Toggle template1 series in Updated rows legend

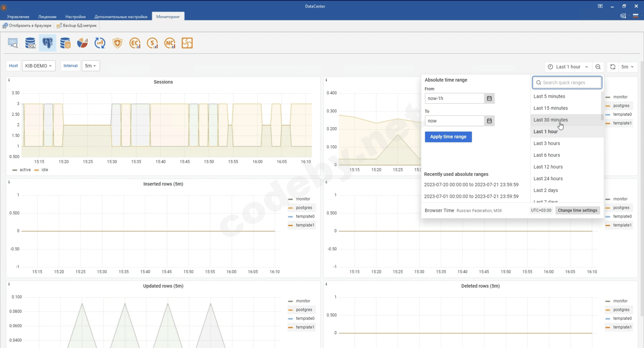(x=305, y=327)
